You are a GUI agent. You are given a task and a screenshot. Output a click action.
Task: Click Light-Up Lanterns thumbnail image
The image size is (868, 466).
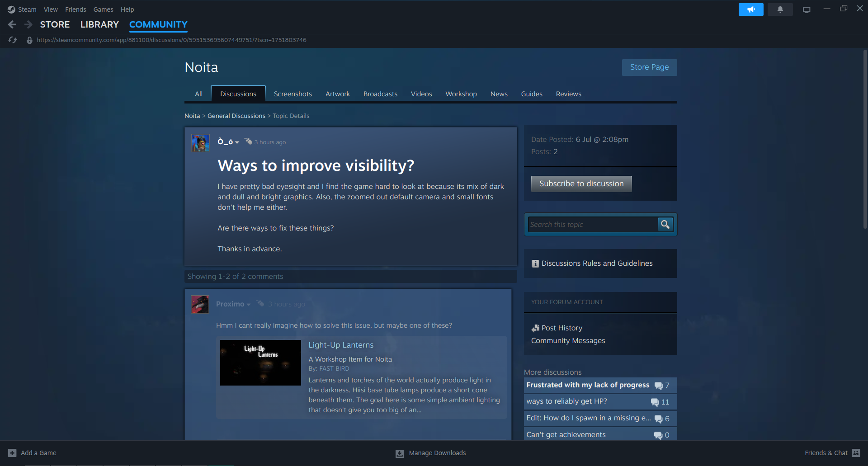pos(260,362)
